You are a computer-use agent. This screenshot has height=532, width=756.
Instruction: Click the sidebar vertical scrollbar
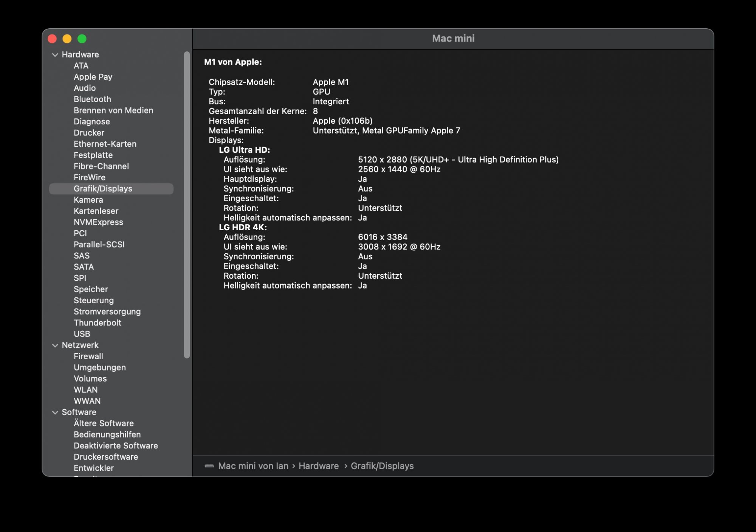click(187, 204)
